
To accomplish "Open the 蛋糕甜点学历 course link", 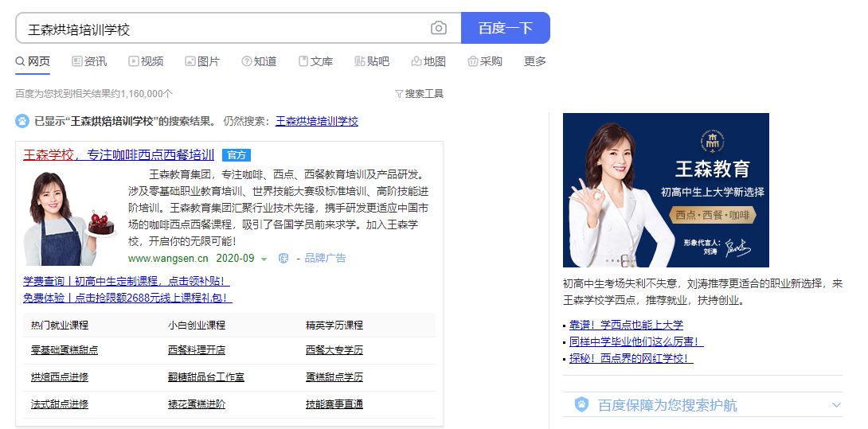I will (334, 377).
